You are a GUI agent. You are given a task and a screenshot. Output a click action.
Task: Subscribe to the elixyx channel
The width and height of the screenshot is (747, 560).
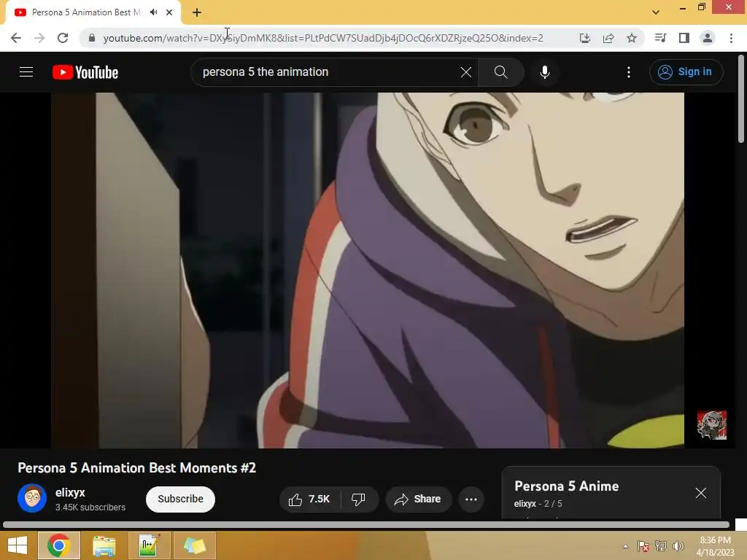(x=181, y=499)
